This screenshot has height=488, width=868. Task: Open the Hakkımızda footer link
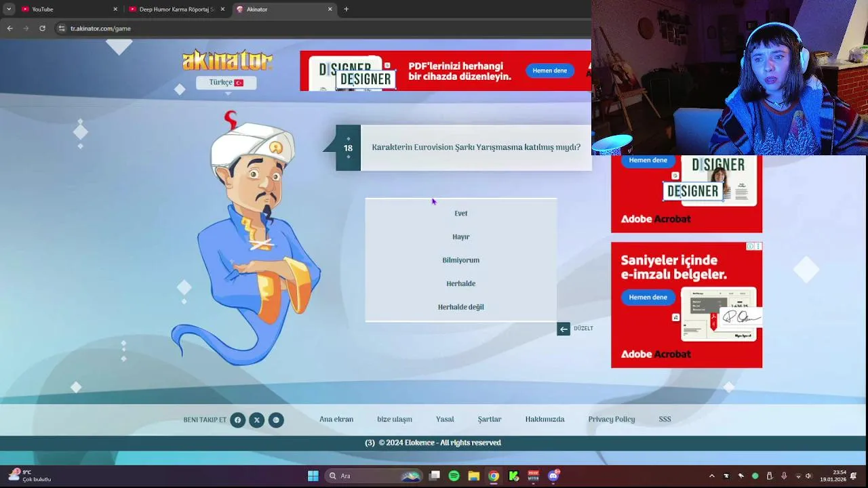(545, 420)
